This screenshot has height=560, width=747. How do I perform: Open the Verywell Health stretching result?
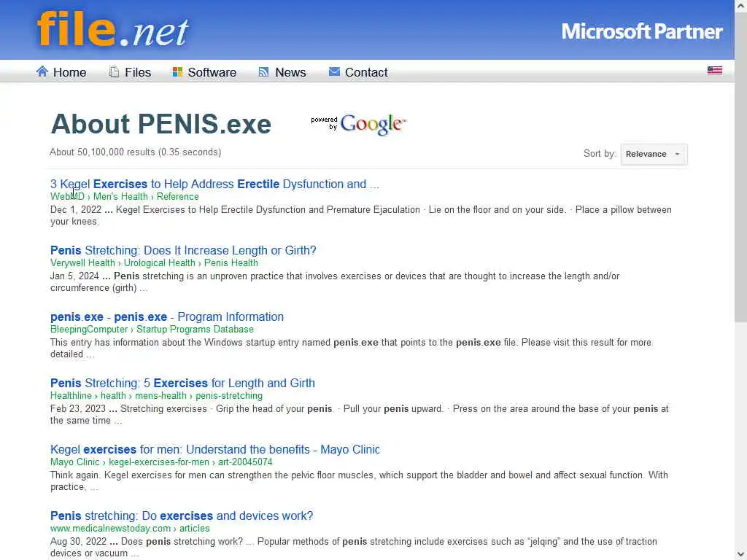point(183,250)
